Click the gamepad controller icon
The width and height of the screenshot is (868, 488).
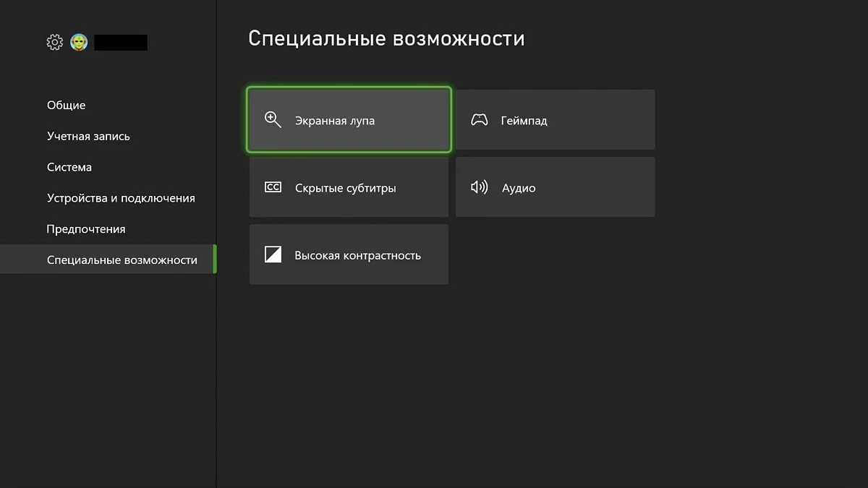[x=480, y=120]
